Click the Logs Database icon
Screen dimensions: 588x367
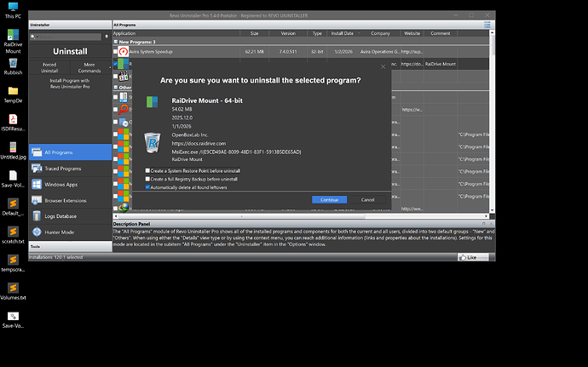tap(37, 216)
